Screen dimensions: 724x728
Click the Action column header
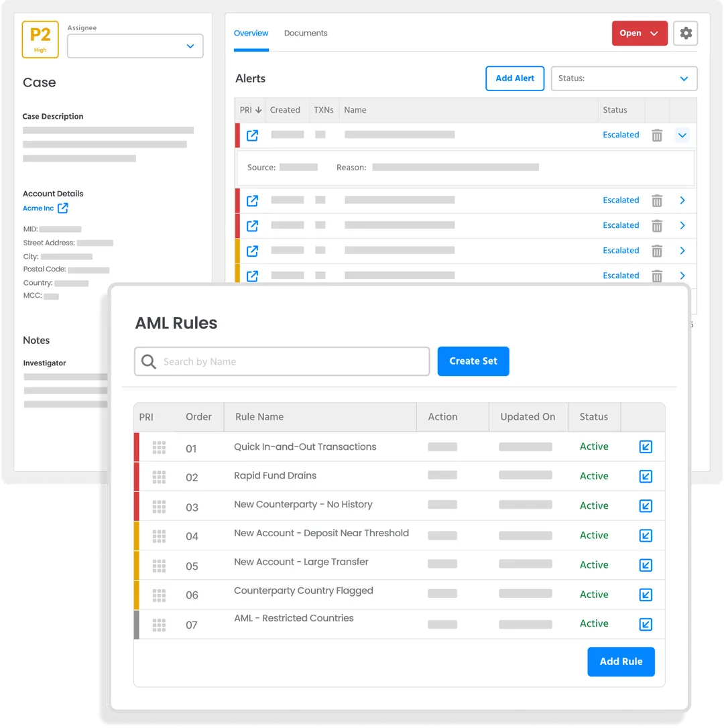coord(442,417)
